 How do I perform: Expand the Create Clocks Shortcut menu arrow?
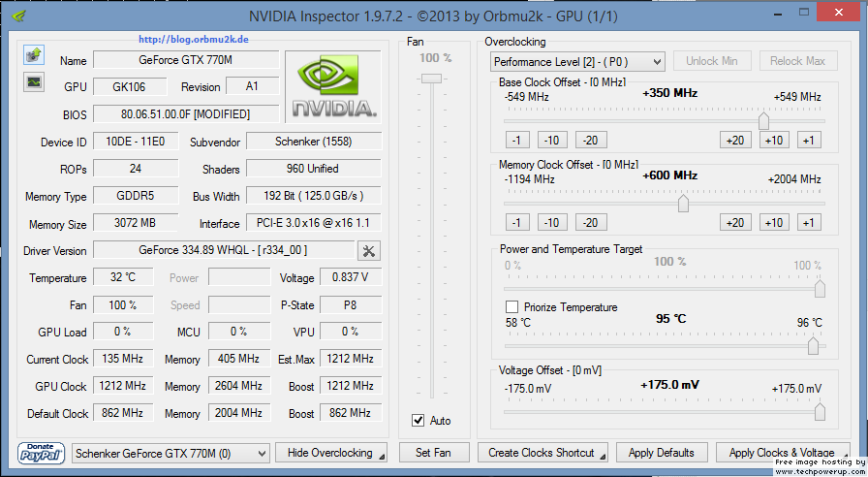[603, 457]
